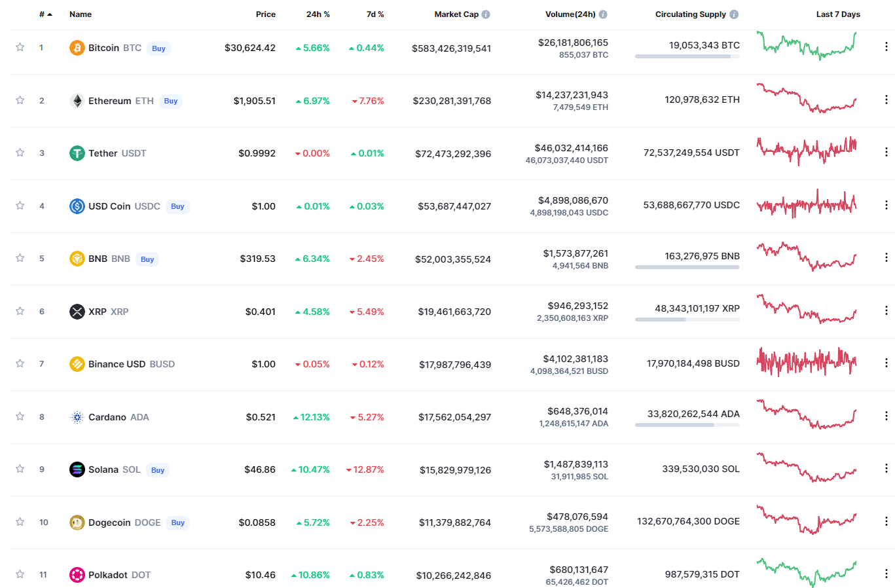Click the Cardano dotted logo icon
This screenshot has width=895, height=588.
(77, 417)
